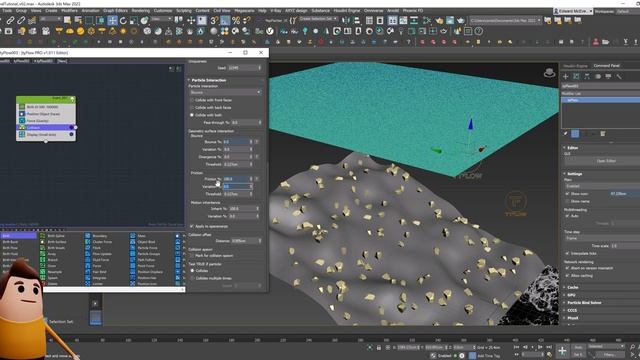
Task: Click the Collision operator icon in event
Action: pyautogui.click(x=22, y=127)
